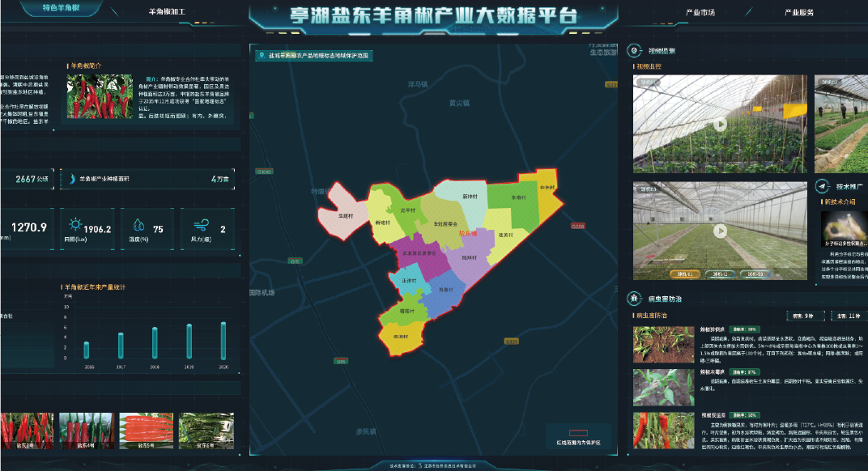Play the top-left greenhouse monitoring video
Viewport: 868px width, 471px height.
pos(719,125)
